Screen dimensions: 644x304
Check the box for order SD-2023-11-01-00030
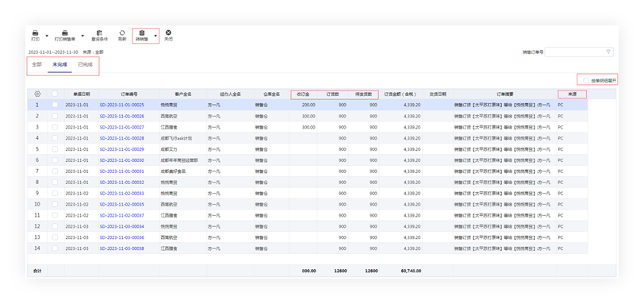[x=55, y=160]
